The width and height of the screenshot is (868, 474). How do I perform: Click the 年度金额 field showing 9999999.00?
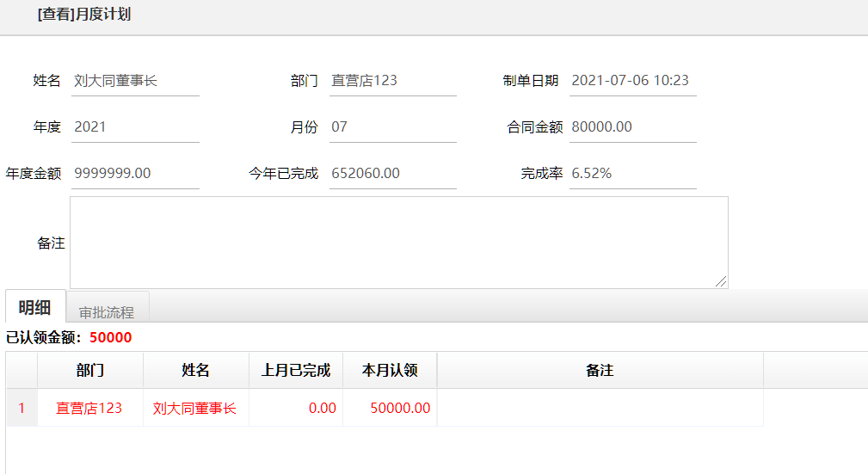point(135,174)
